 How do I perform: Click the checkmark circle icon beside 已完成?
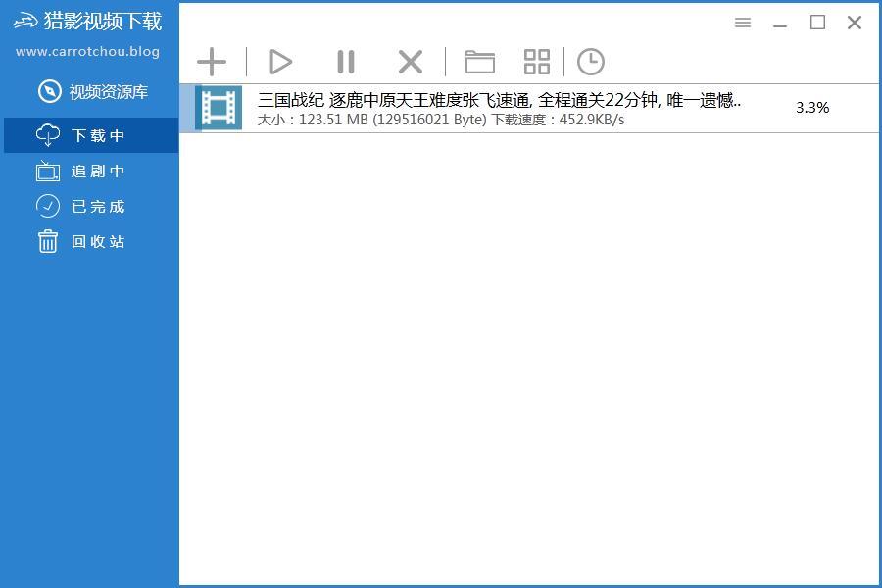pos(48,206)
